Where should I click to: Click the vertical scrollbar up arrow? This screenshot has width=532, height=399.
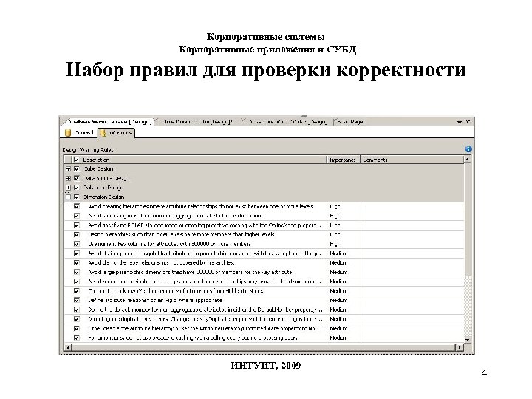tap(468, 159)
